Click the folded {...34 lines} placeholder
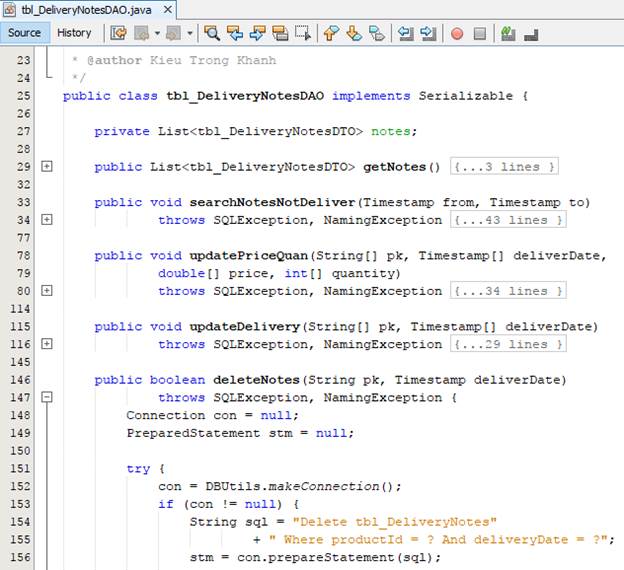624x570 pixels. (x=508, y=291)
